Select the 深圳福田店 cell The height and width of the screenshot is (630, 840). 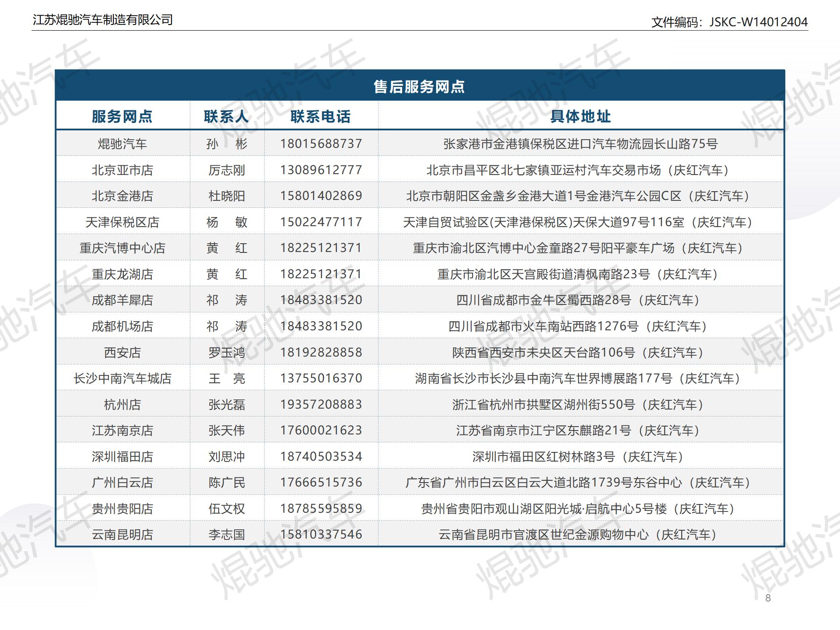tap(122, 456)
